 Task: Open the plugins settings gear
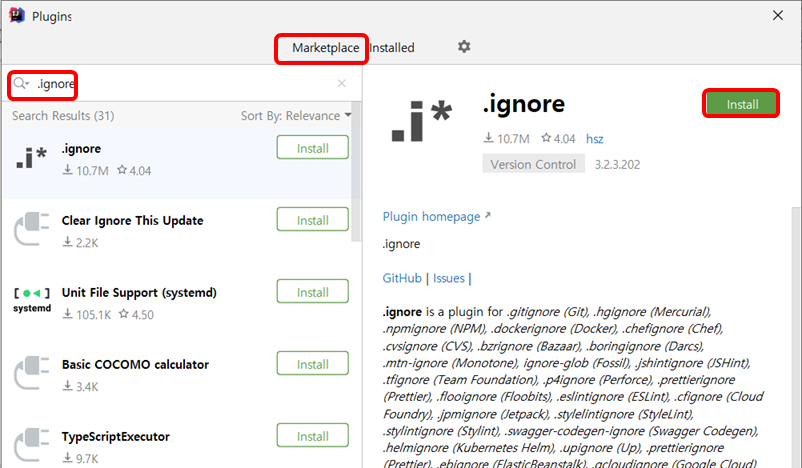click(464, 47)
